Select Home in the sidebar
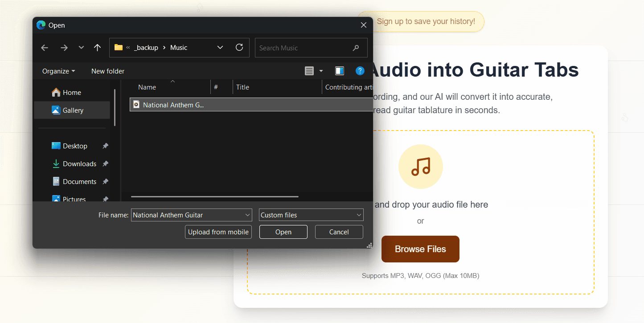The height and width of the screenshot is (323, 644). 71,92
